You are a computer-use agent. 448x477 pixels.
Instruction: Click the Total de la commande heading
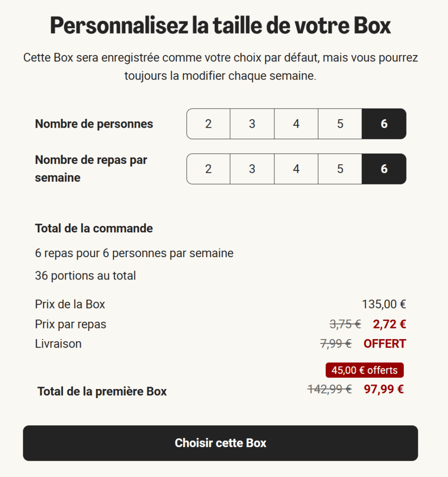pyautogui.click(x=94, y=229)
